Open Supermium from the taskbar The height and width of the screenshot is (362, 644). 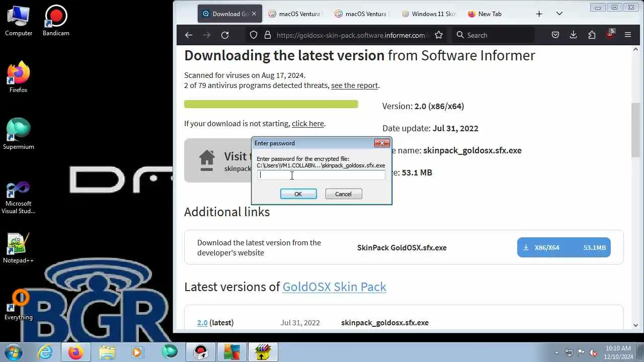click(x=170, y=351)
